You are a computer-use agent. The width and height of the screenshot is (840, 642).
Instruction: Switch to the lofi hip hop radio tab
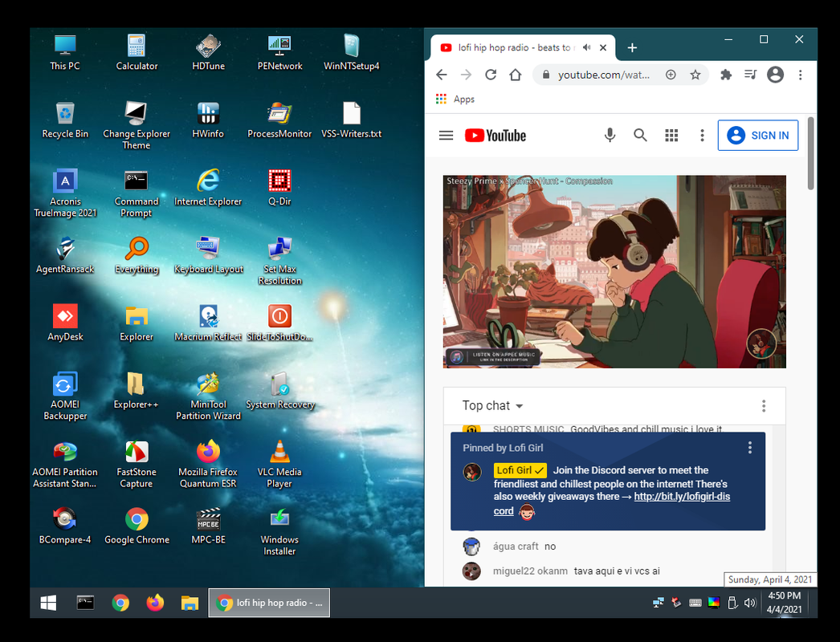point(523,47)
